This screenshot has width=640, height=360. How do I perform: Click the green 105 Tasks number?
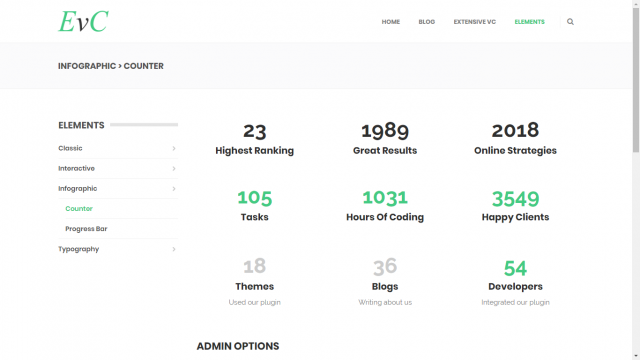pos(254,198)
